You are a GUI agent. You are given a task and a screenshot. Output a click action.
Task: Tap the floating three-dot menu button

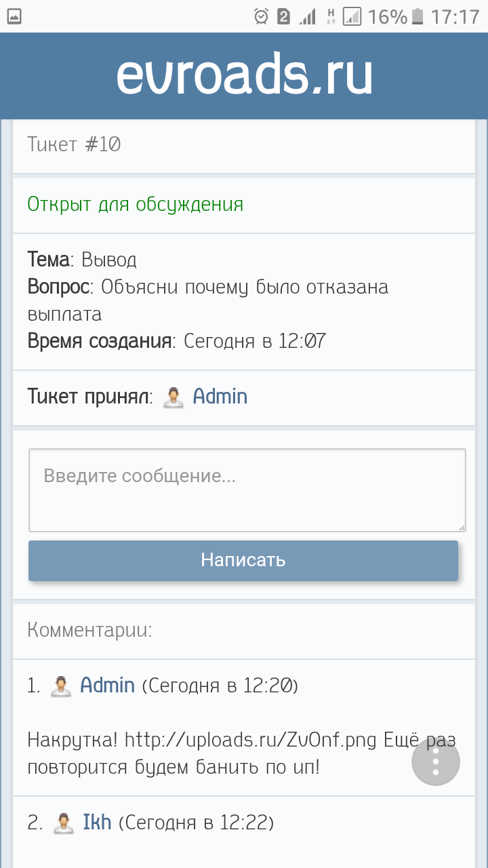(x=436, y=762)
